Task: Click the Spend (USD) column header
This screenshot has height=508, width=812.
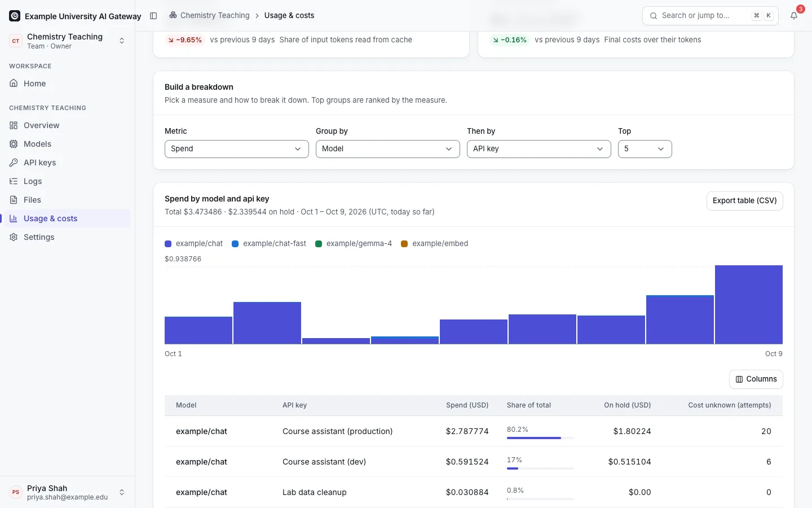Action: pyautogui.click(x=467, y=405)
